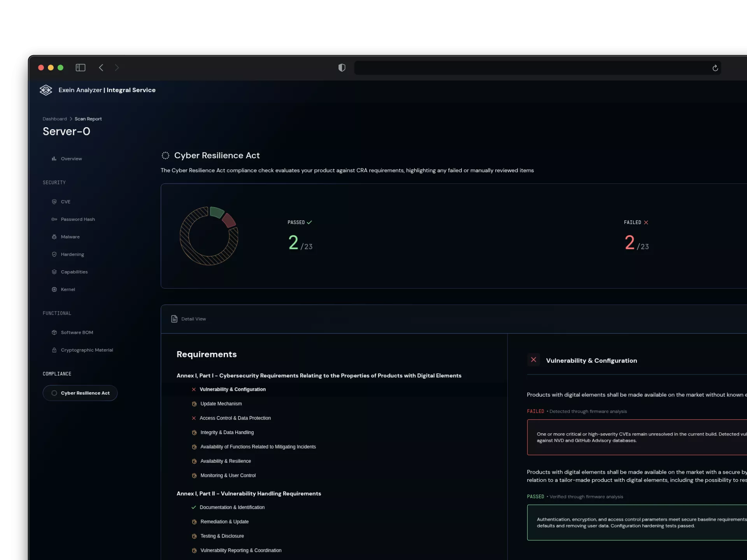Select Documentation & Identification requirement
The width and height of the screenshot is (747, 560).
(x=232, y=507)
